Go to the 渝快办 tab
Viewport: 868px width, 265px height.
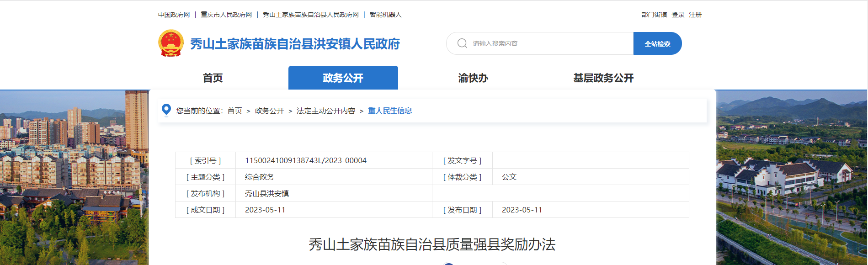[x=473, y=78]
